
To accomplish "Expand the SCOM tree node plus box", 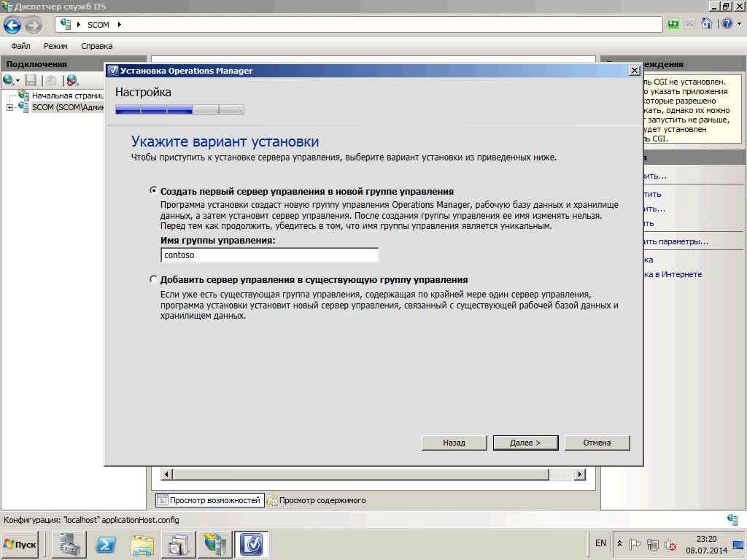I will tap(9, 108).
